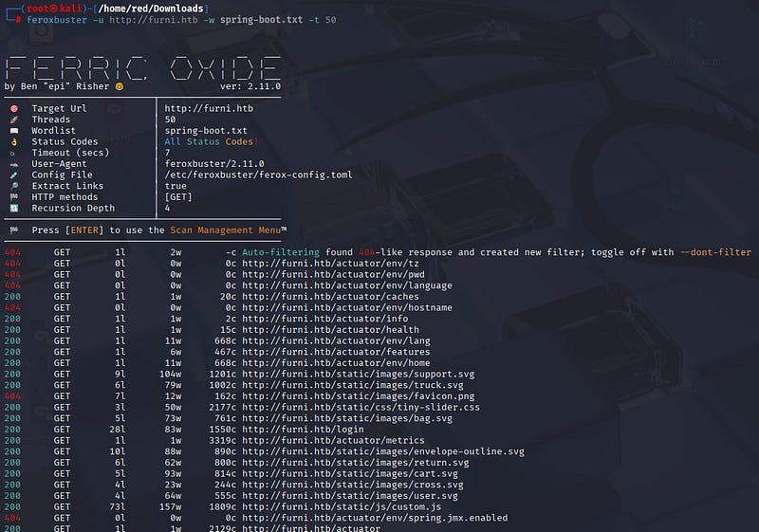Click the /home/red/Downloads path in prompt
This screenshot has width=759, height=532.
click(x=146, y=9)
